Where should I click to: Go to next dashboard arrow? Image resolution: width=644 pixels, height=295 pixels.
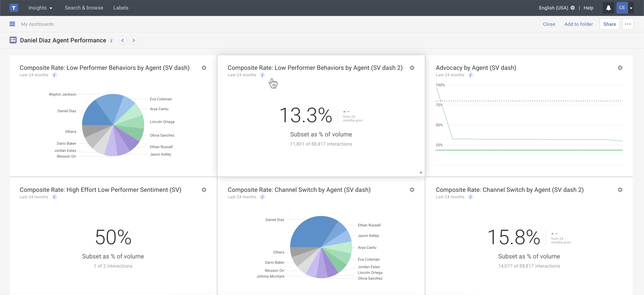tap(133, 40)
